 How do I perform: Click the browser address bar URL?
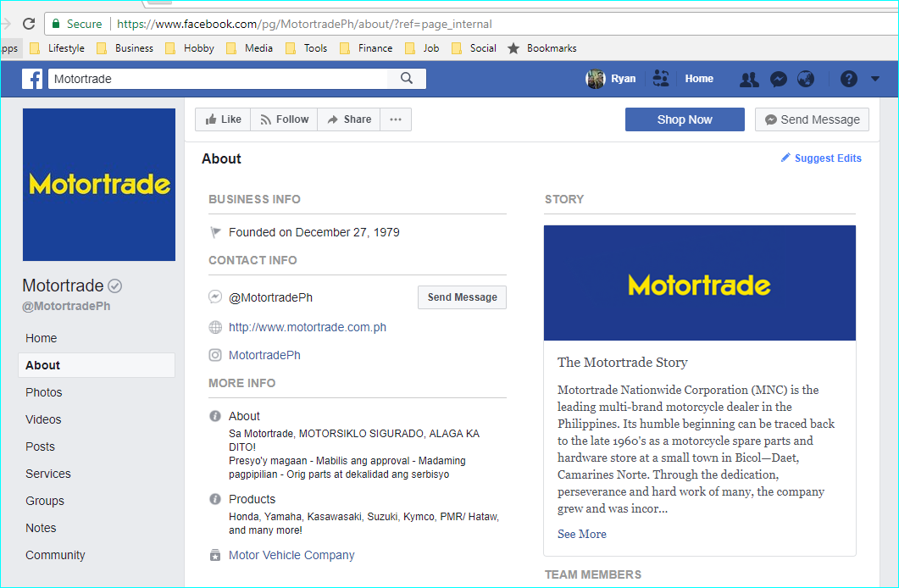pyautogui.click(x=304, y=24)
